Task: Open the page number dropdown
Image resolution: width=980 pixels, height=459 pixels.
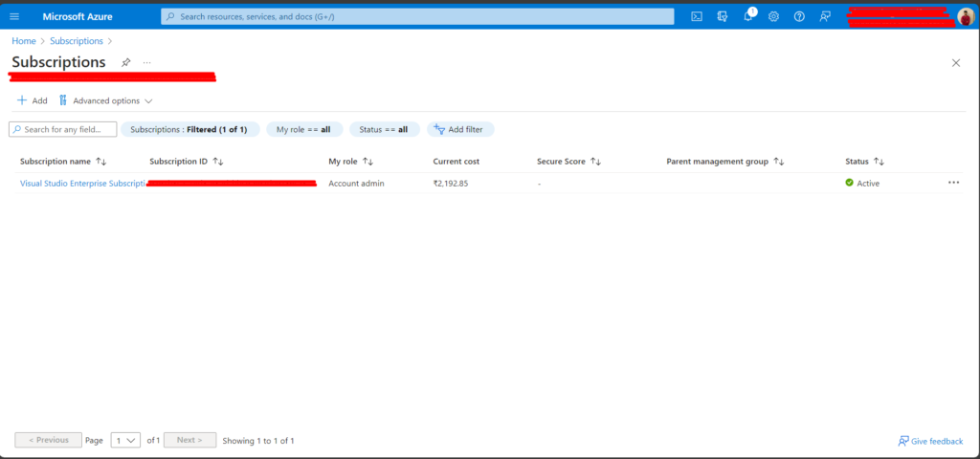Action: point(125,440)
